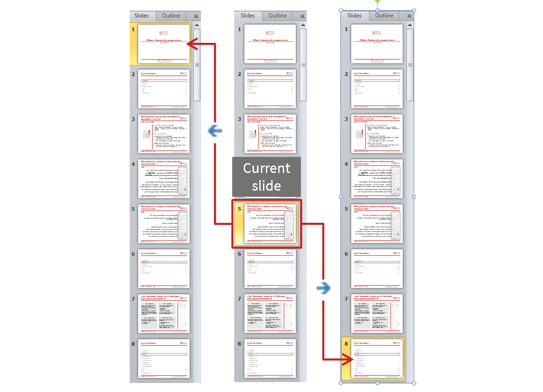Select slide 4 thumbnail in left panel
The width and height of the screenshot is (543, 392).
pos(164,178)
